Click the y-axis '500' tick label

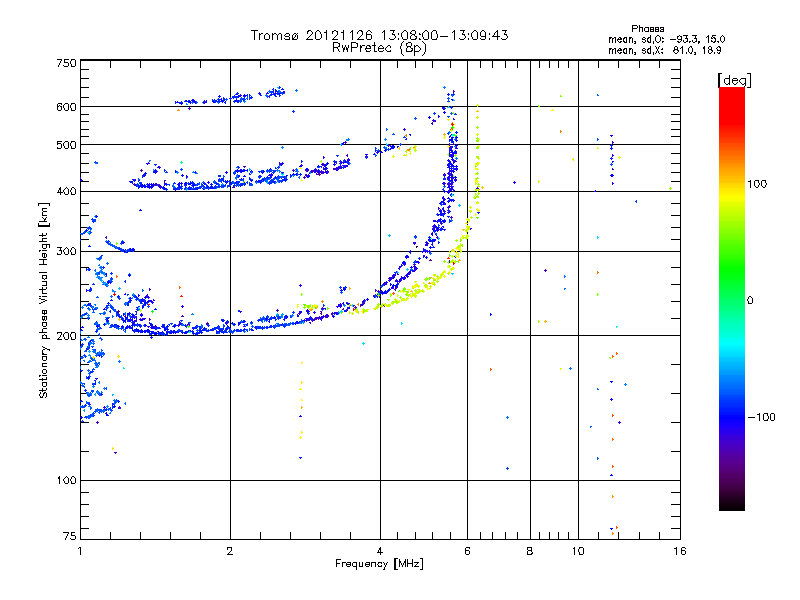tap(66, 145)
